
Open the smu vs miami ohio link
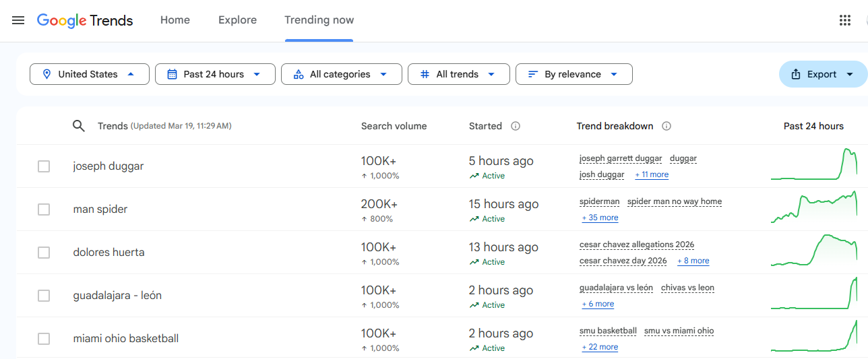(x=679, y=331)
